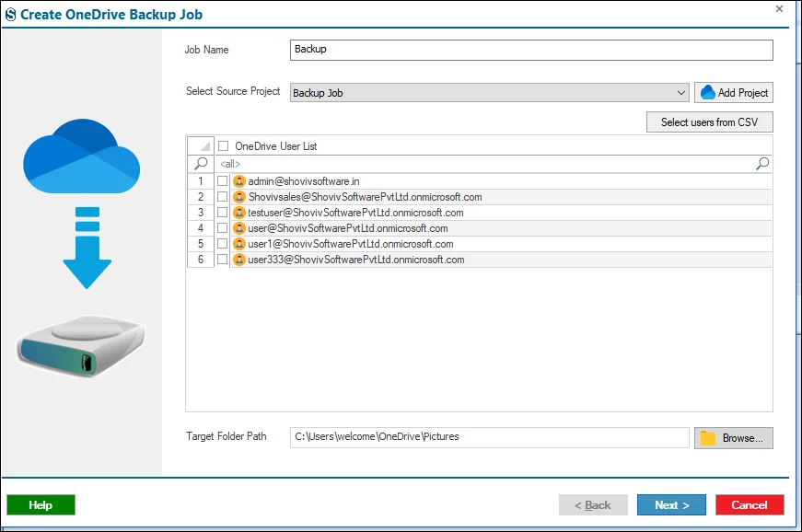
Task: Click admin@shovivsoftware.in email text
Action: 304,181
